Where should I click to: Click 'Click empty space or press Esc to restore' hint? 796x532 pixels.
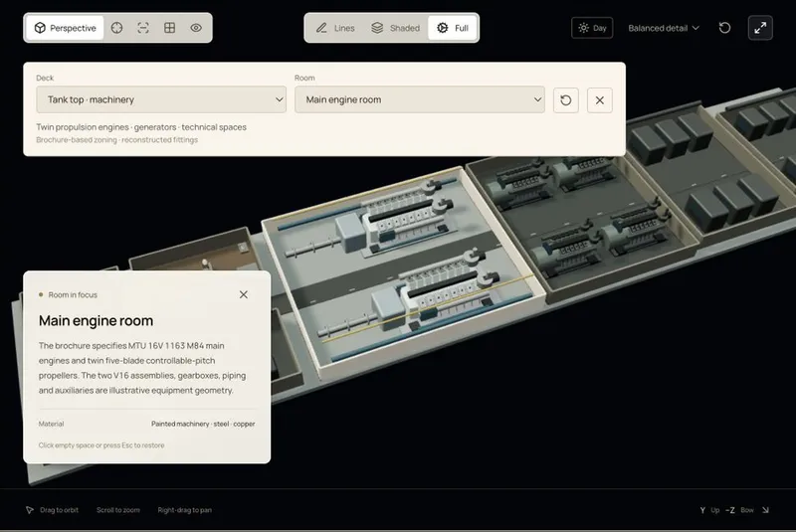[101, 445]
